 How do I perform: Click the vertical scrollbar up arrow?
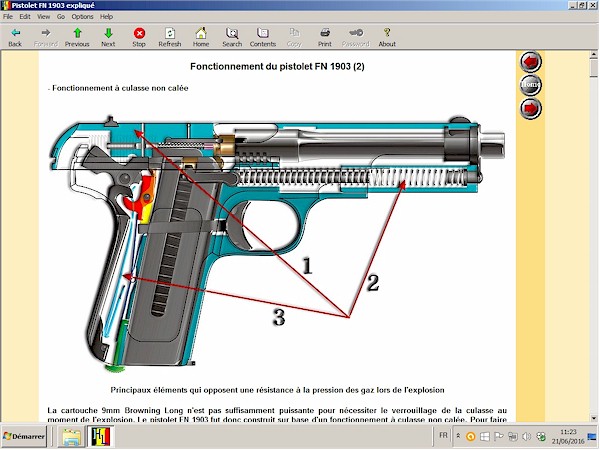click(594, 55)
